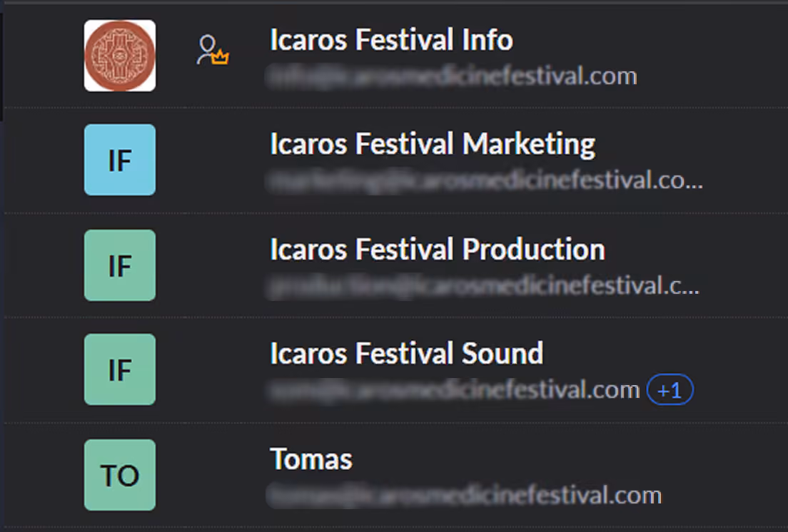
Task: Click the admin crown user icon
Action: [x=213, y=50]
